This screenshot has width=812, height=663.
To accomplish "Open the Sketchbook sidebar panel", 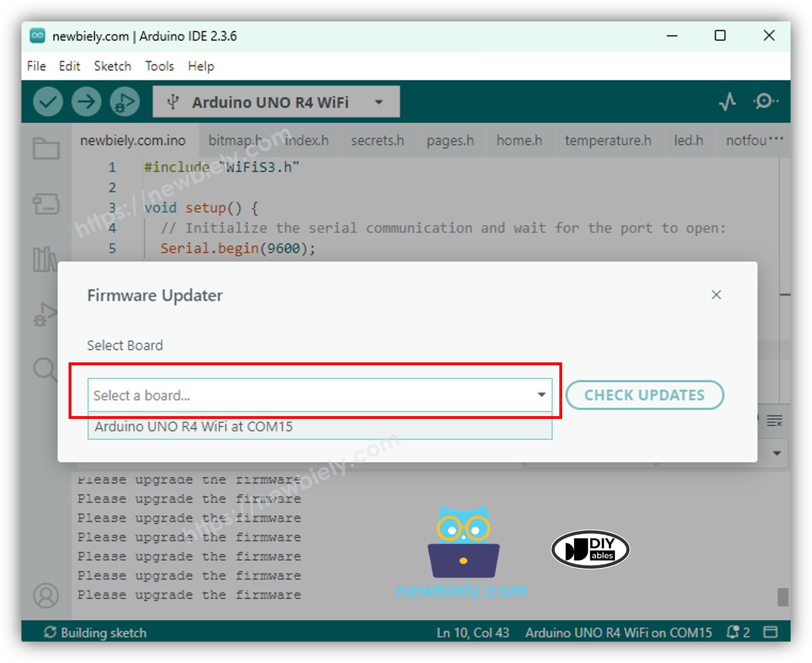I will [46, 148].
